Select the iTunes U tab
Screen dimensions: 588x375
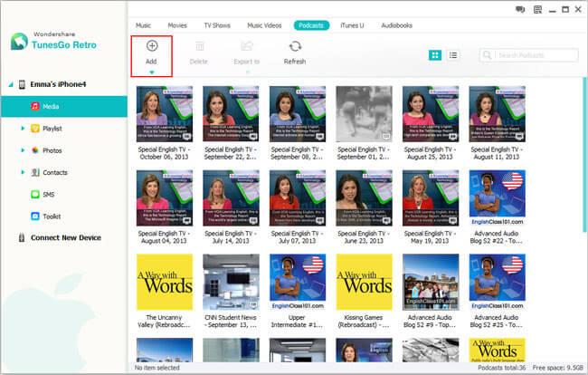coord(353,25)
